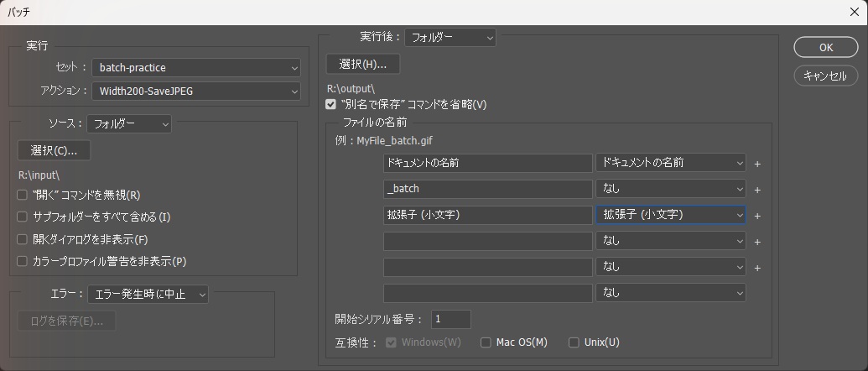This screenshot has height=371, width=868.
Task: Enable "開く" コマンドを無視 checkbox
Action: tap(22, 195)
